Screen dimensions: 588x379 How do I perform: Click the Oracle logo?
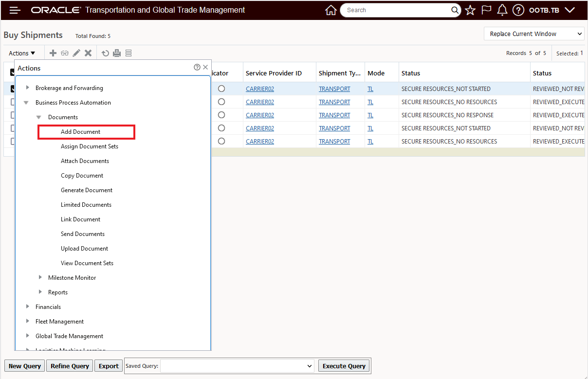(55, 10)
